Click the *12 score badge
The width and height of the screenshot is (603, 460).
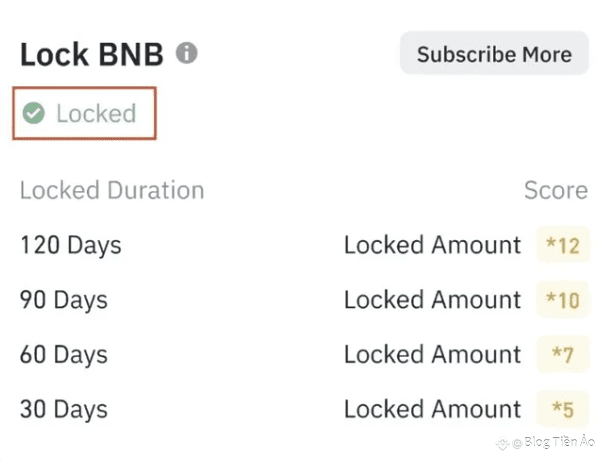pyautogui.click(x=563, y=245)
